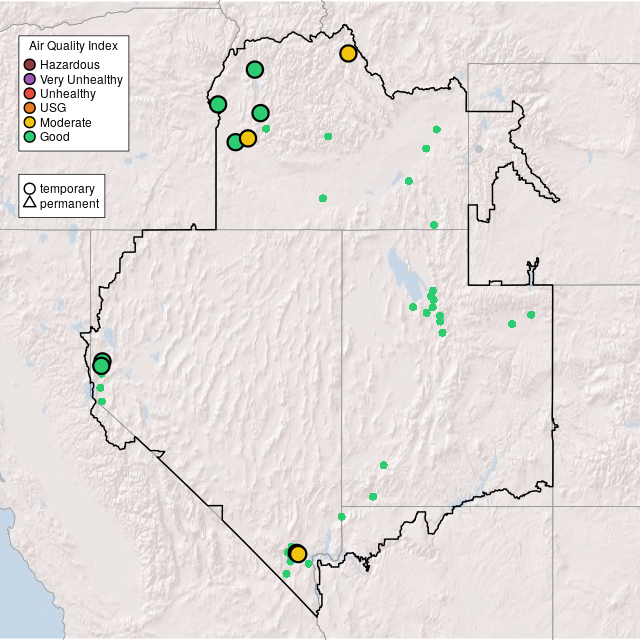Click the permanent triangle symbol in the legend
Viewport: 640px width, 640px height.
point(30,204)
